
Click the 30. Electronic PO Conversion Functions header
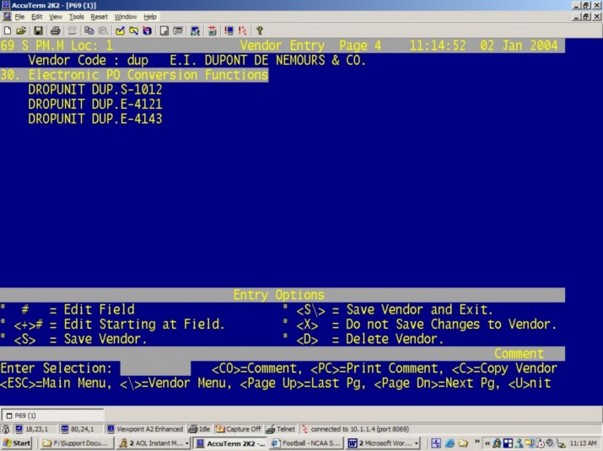134,75
